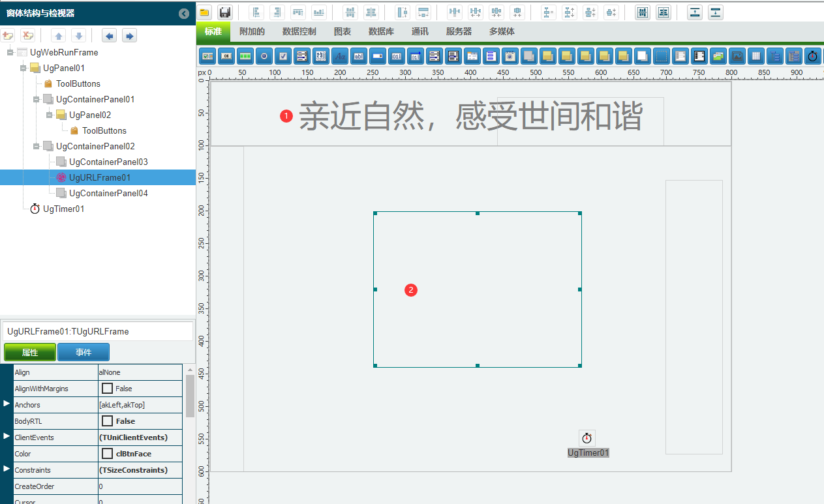Select the abl edit box component
The width and height of the screenshot is (824, 504).
[x=359, y=56]
